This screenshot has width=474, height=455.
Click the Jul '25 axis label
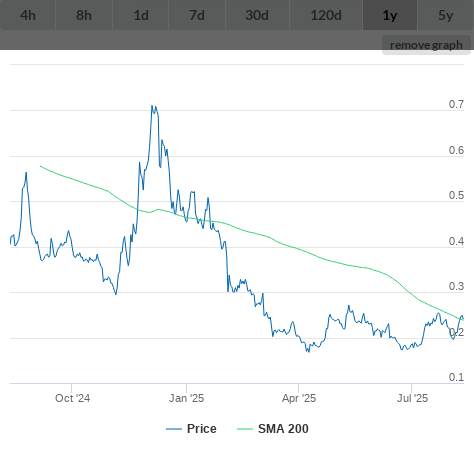(x=412, y=398)
